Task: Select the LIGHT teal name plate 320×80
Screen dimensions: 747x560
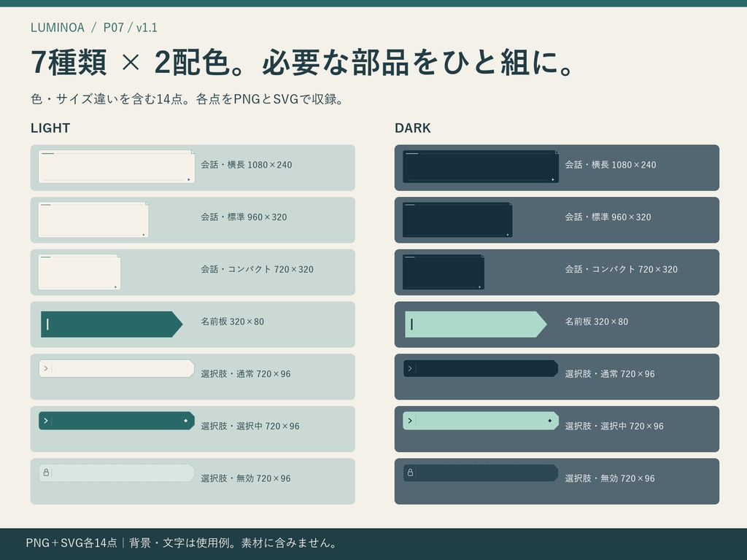Action: tap(112, 324)
